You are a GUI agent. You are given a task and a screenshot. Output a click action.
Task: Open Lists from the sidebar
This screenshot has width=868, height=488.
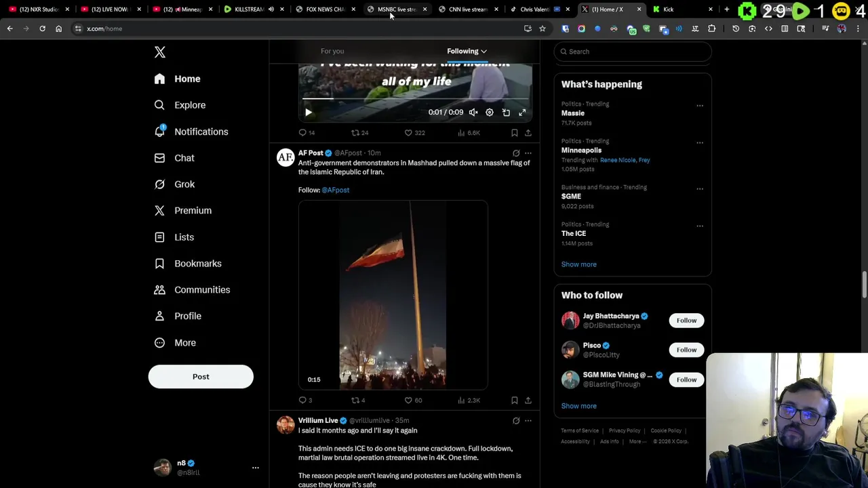pos(175,237)
